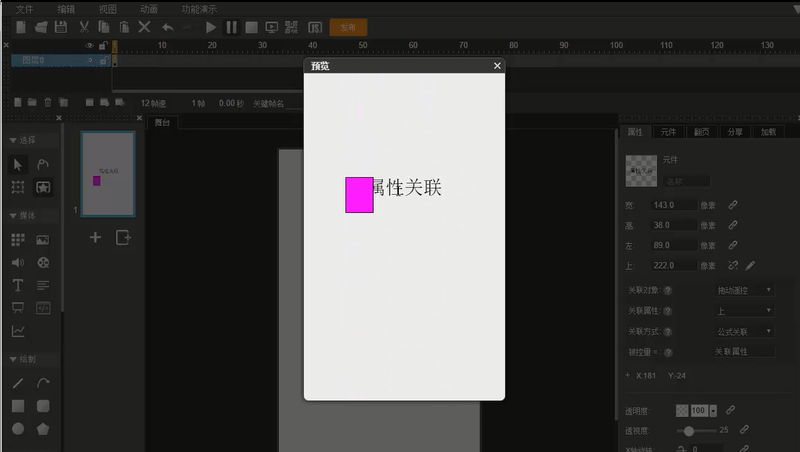The width and height of the screenshot is (800, 452).
Task: Switch to the 分享 tab
Action: pos(735,132)
